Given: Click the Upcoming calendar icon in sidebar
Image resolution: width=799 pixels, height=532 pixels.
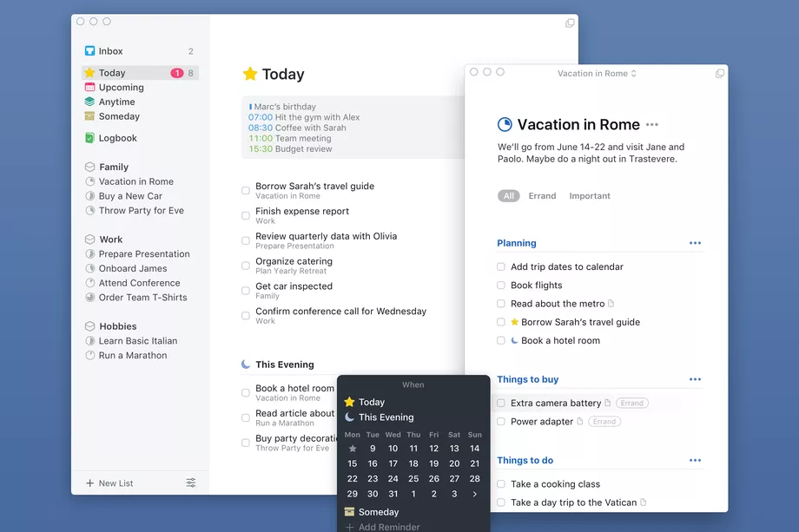Looking at the screenshot, I should tap(89, 87).
